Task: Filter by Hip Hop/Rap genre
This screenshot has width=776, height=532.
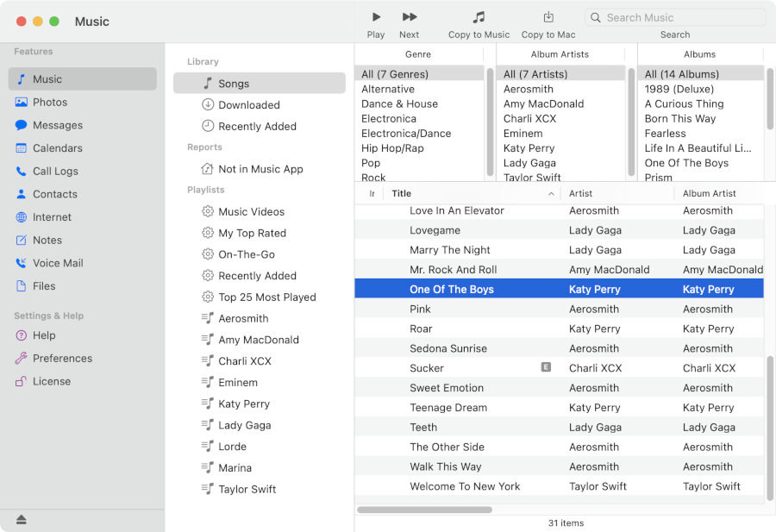Action: (419, 148)
